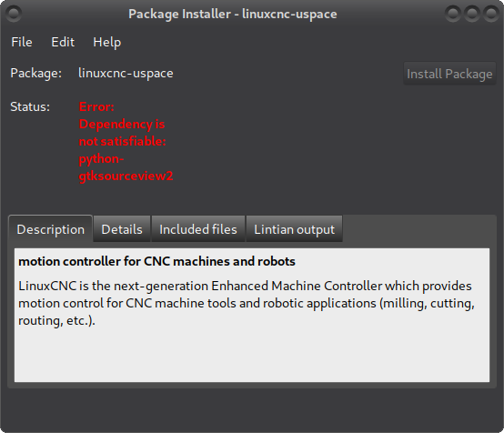Click the rightmost round title-bar button
This screenshot has width=504, height=433.
(491, 14)
